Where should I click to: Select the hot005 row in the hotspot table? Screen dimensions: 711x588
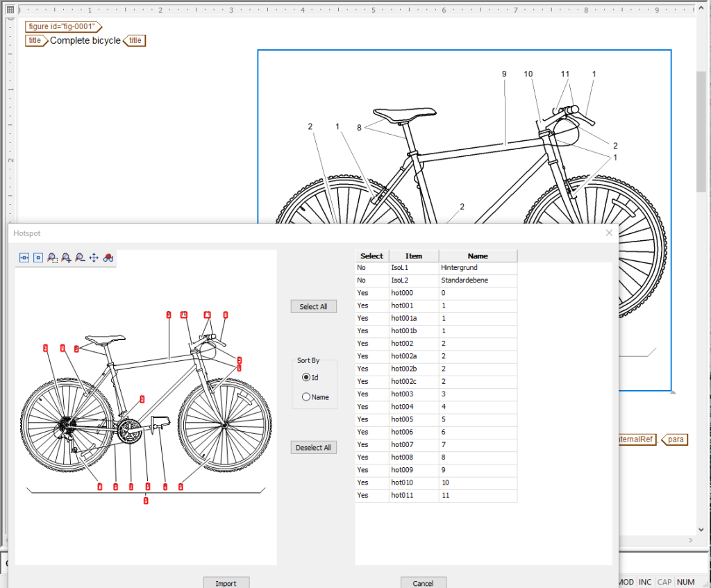tap(435, 419)
